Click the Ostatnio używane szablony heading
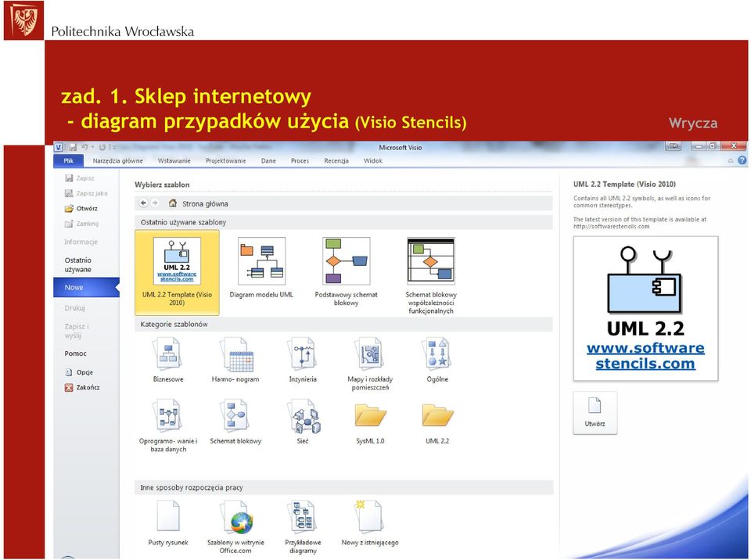 tap(183, 222)
